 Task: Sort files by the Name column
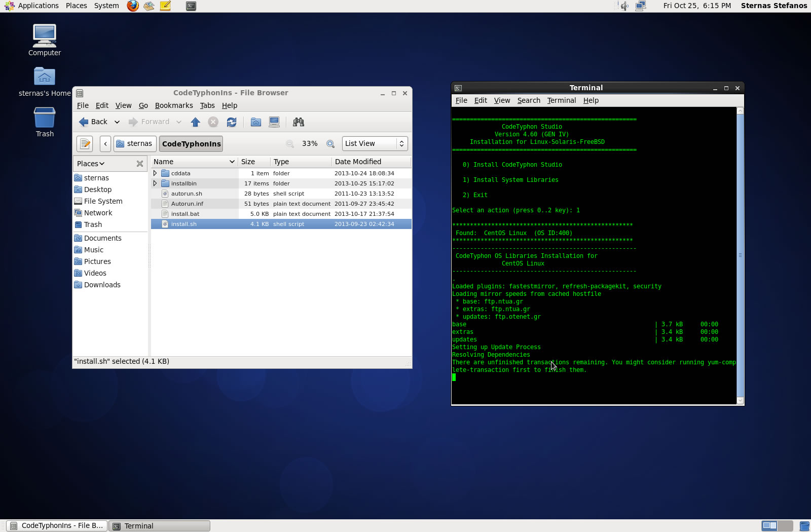(195, 162)
